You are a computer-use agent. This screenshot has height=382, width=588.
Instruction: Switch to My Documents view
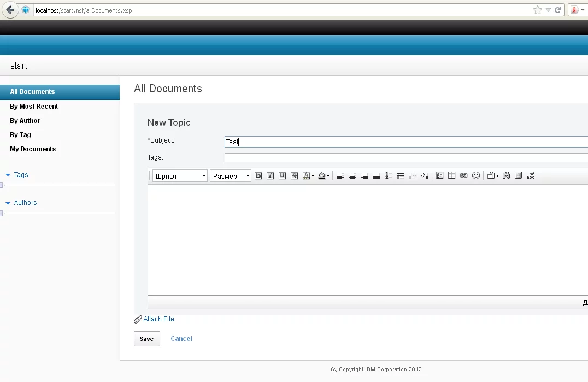pyautogui.click(x=33, y=149)
